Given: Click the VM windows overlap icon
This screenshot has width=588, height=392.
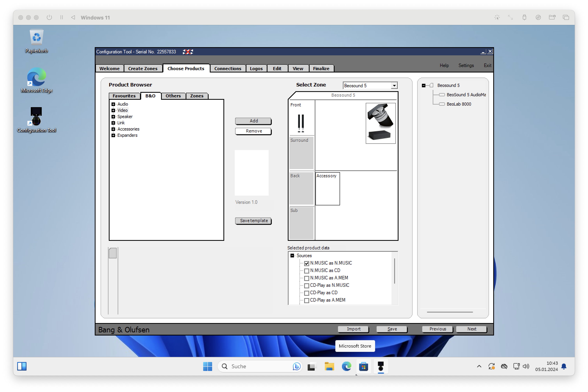Looking at the screenshot, I should (x=566, y=18).
